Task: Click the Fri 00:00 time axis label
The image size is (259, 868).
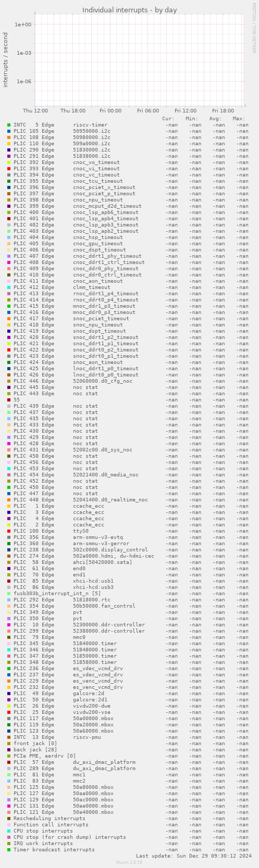Action: (110, 111)
